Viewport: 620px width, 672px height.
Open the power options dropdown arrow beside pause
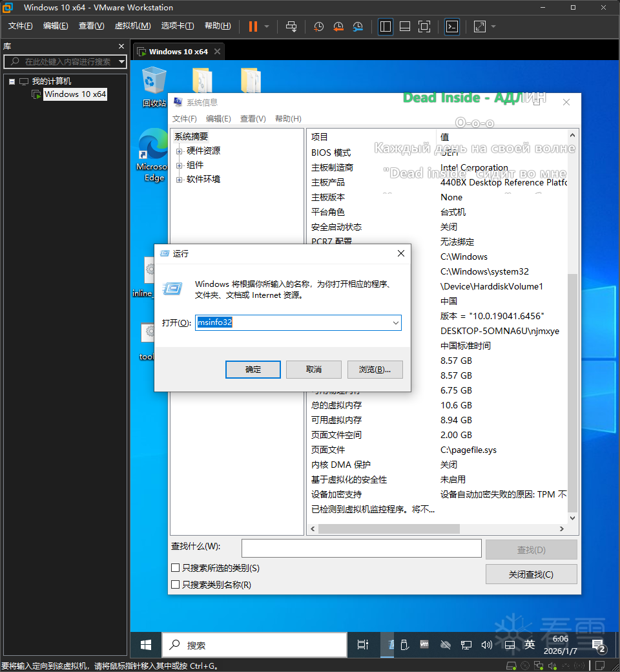[x=267, y=26]
